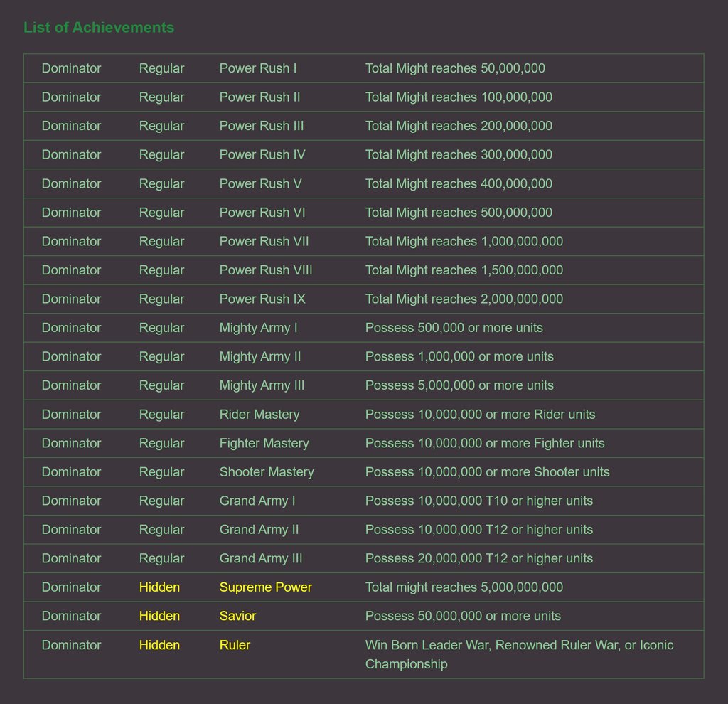Select the Power Rush VIII achievement name

pyautogui.click(x=266, y=270)
